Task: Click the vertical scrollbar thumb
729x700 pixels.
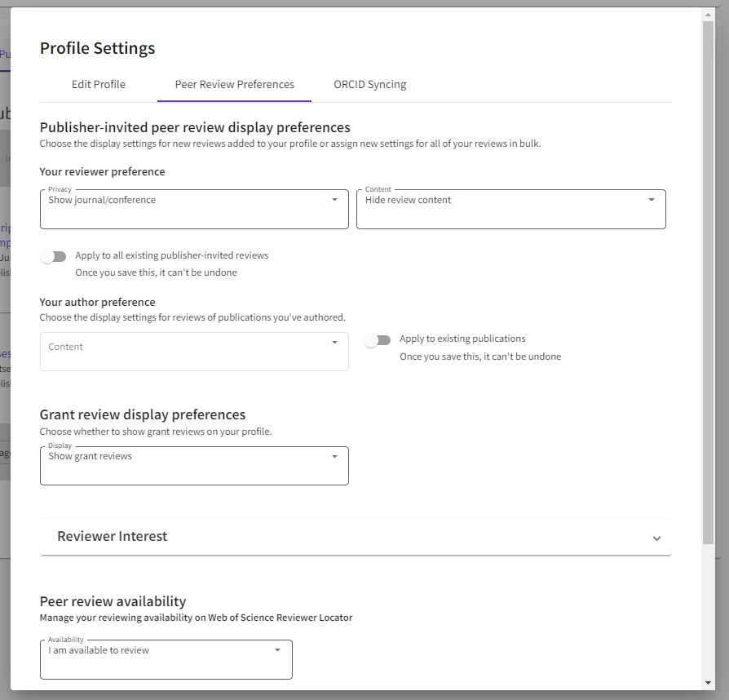Action: [x=708, y=277]
